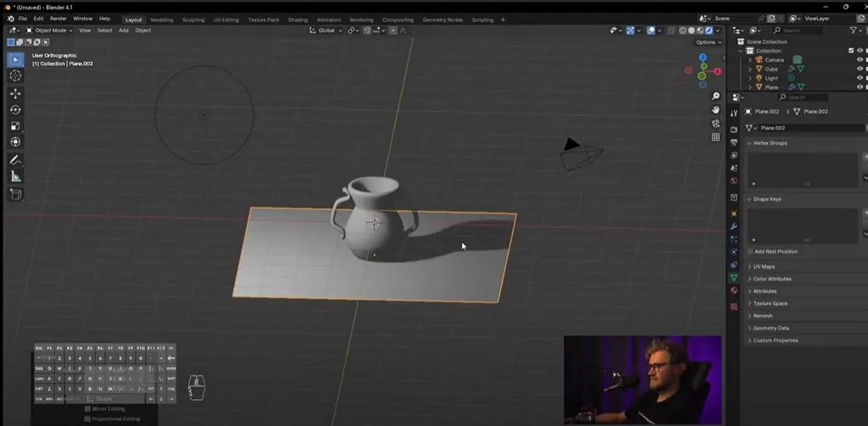This screenshot has width=868, height=426.
Task: Open the Modifiers wrench tab
Action: coord(734,226)
